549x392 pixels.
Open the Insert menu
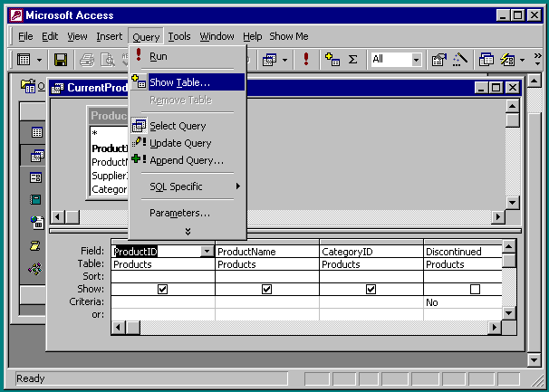point(110,36)
